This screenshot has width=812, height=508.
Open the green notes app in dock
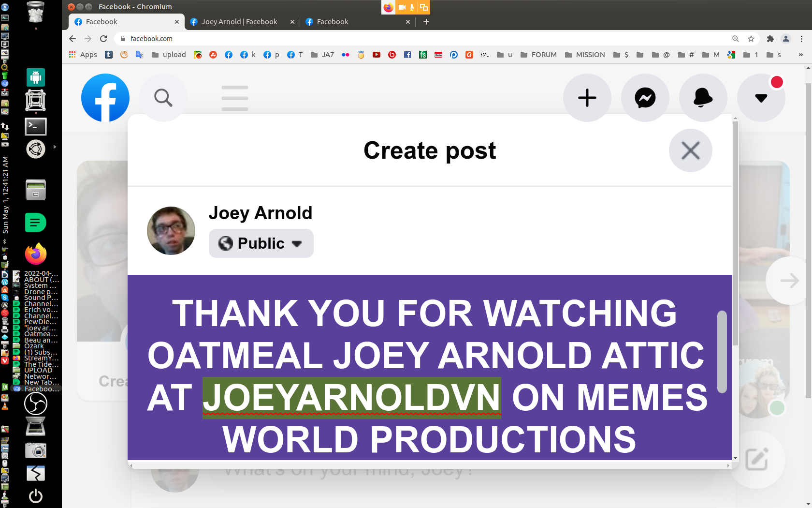[x=36, y=223]
